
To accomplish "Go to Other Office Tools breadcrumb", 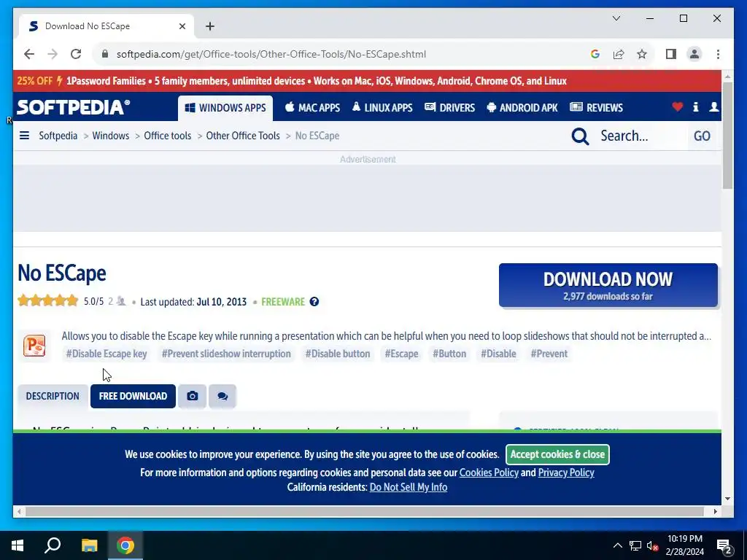I will [x=243, y=136].
